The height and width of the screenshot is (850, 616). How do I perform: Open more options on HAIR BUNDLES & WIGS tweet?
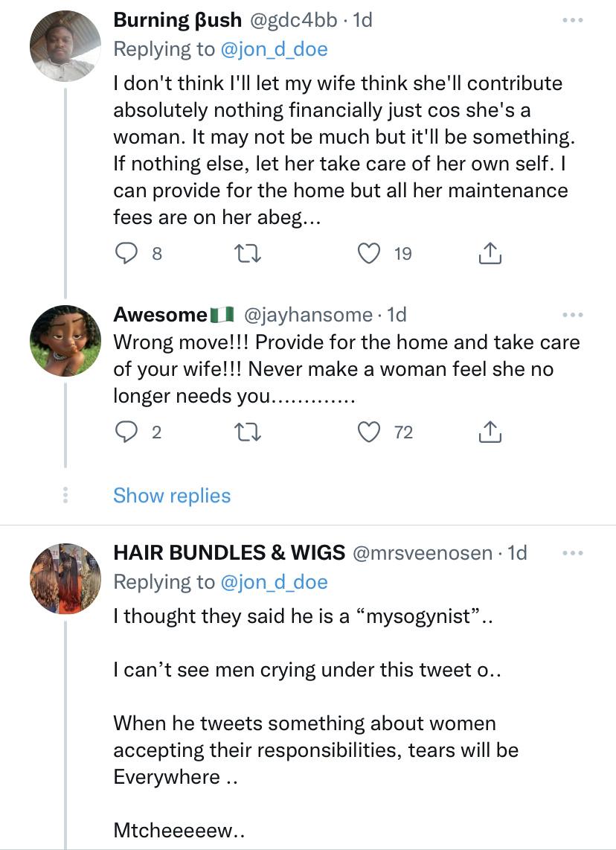[572, 553]
